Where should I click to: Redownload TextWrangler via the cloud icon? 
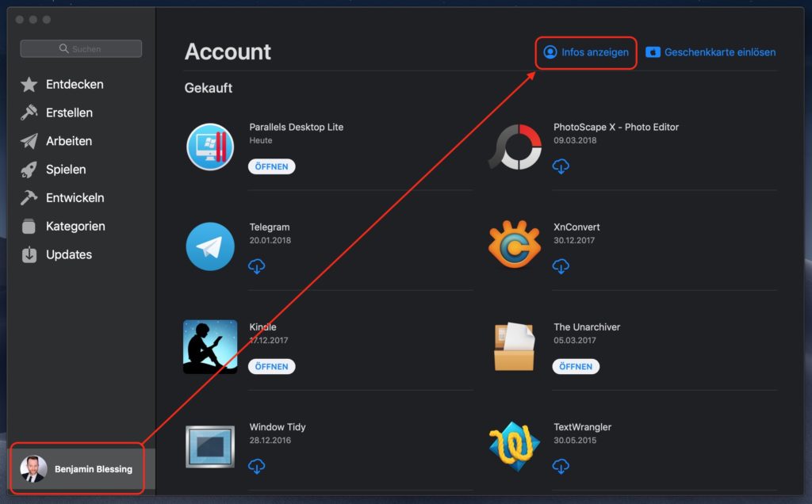[561, 467]
